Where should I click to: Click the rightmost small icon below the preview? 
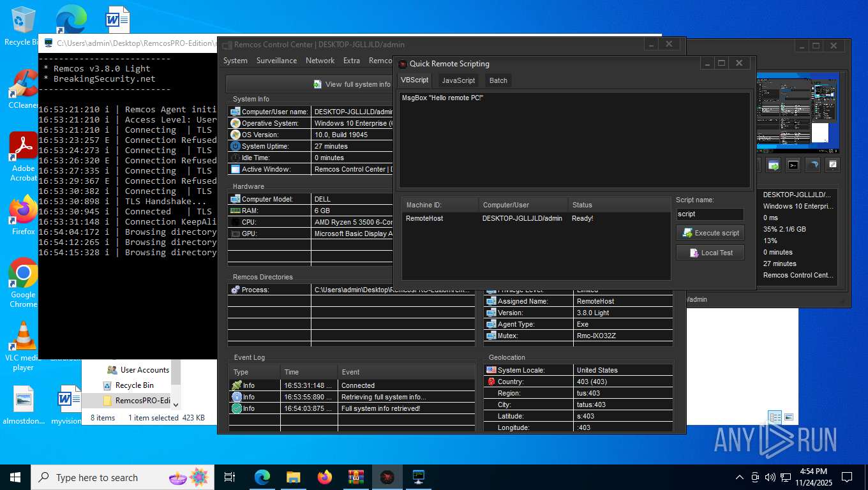(x=832, y=165)
